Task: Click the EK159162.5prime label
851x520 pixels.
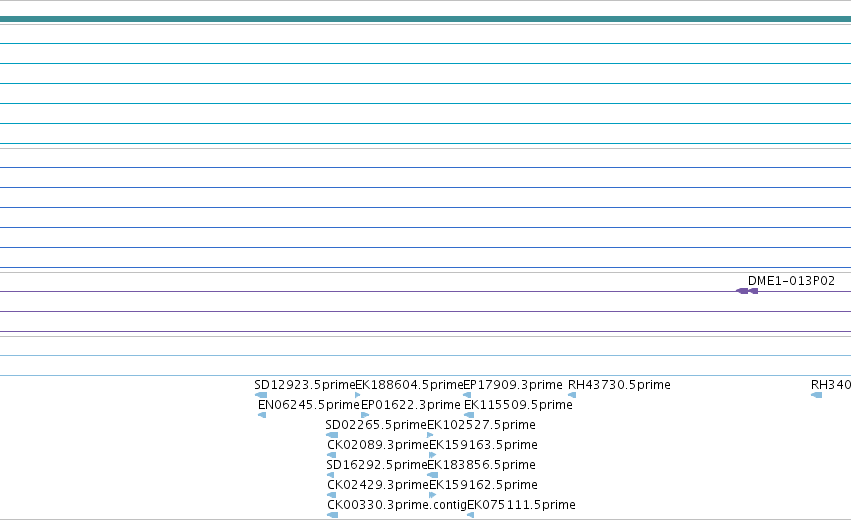Action: tap(483, 485)
